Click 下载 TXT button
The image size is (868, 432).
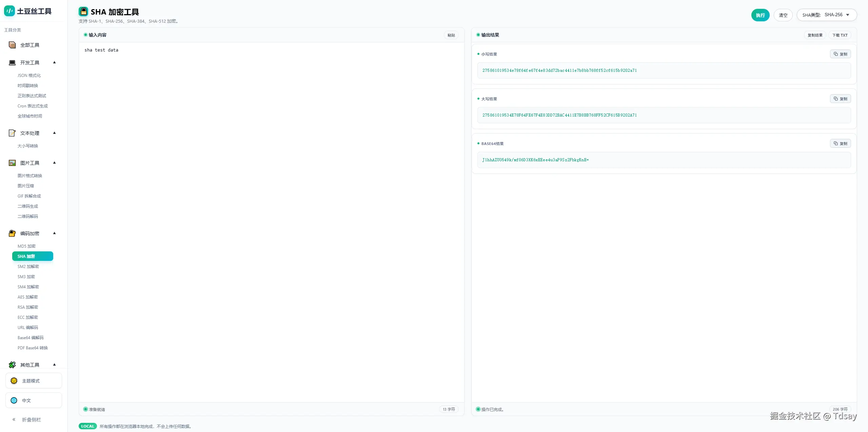pos(840,35)
